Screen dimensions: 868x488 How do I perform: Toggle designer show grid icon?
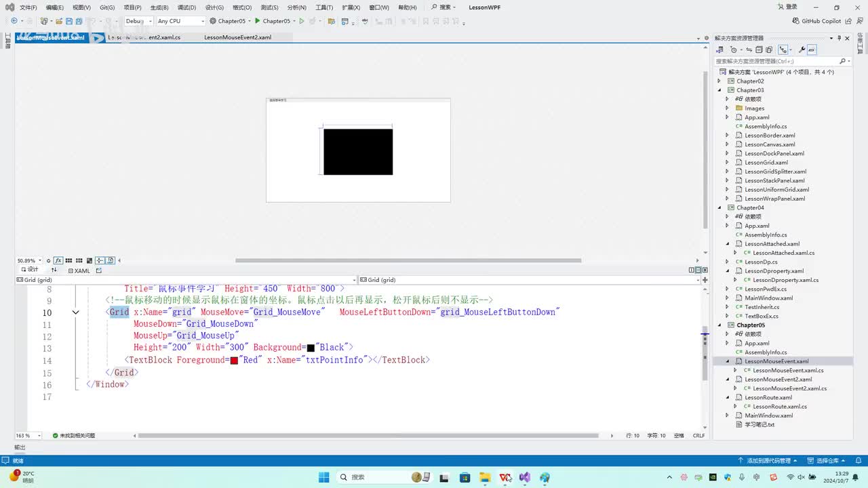coord(69,260)
